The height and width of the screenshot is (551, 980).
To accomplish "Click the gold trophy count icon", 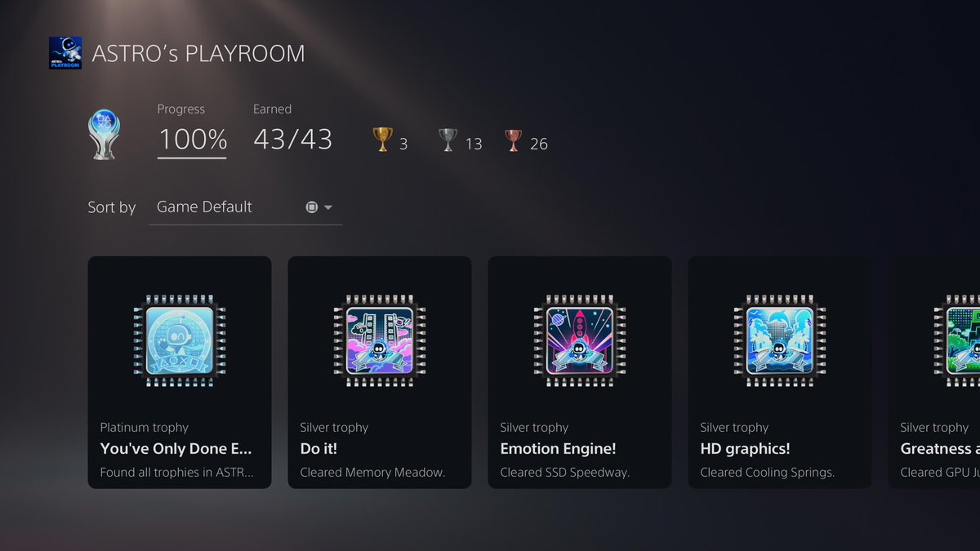I will pyautogui.click(x=381, y=140).
